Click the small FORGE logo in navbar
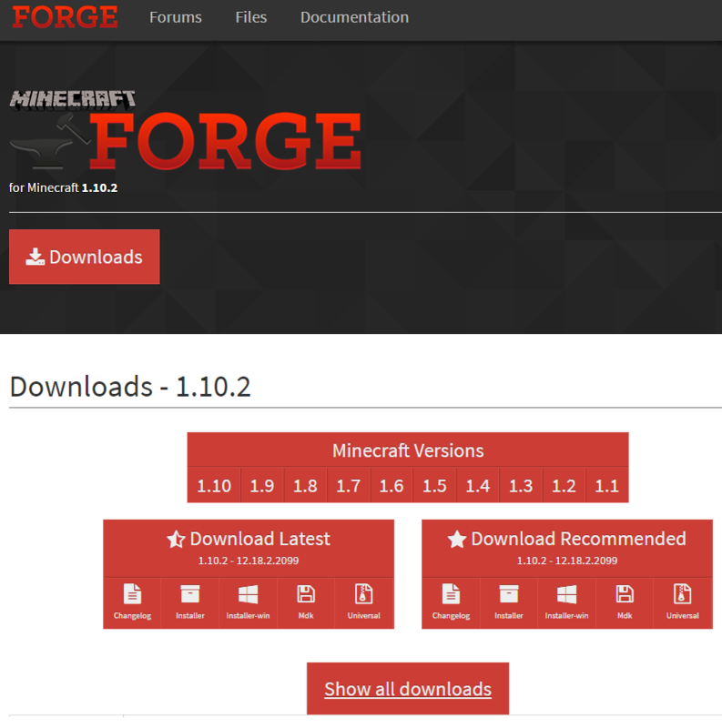 click(65, 16)
